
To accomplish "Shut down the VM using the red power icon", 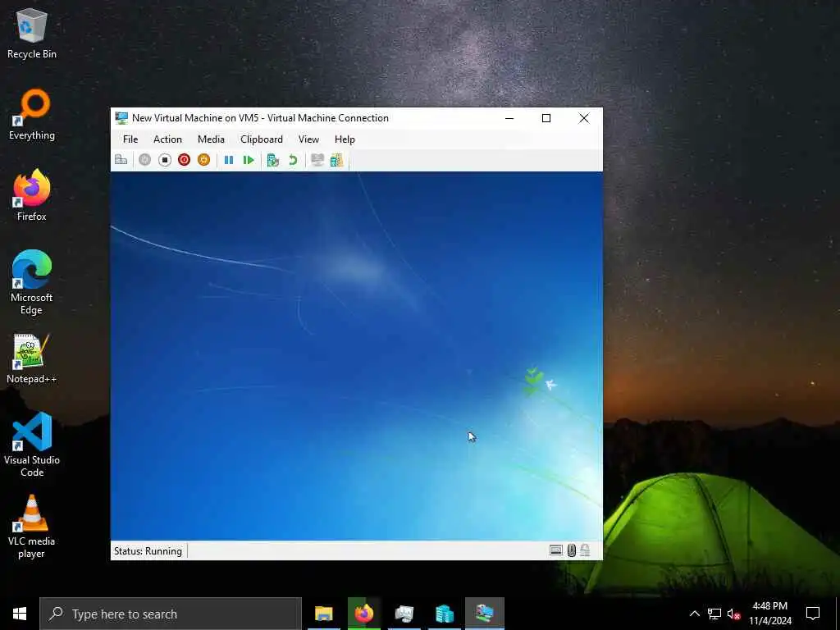I will [x=184, y=160].
